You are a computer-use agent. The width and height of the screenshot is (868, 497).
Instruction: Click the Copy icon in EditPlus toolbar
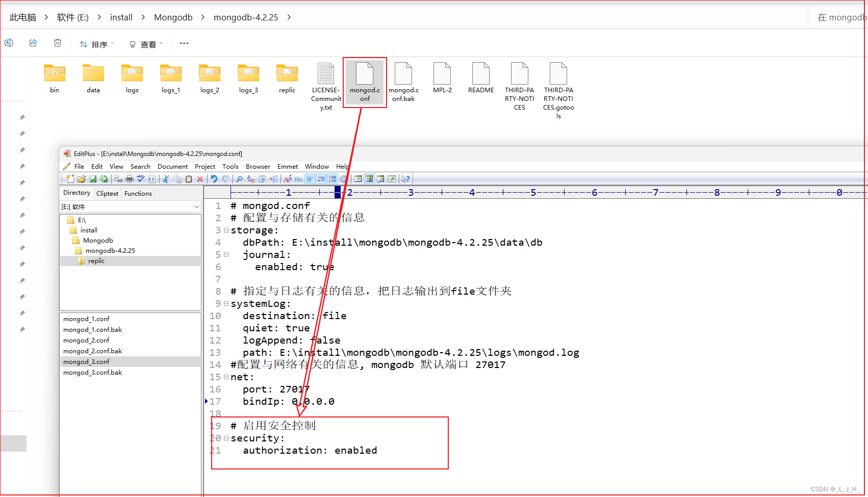tap(177, 179)
